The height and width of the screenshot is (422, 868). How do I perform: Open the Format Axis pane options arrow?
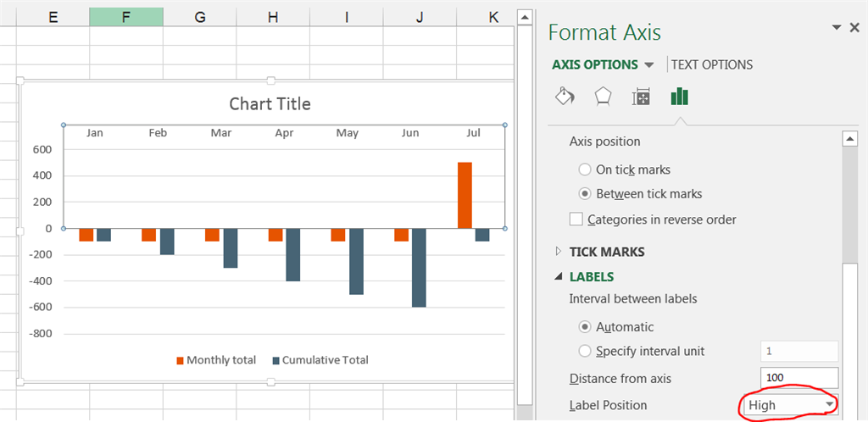pyautogui.click(x=837, y=28)
